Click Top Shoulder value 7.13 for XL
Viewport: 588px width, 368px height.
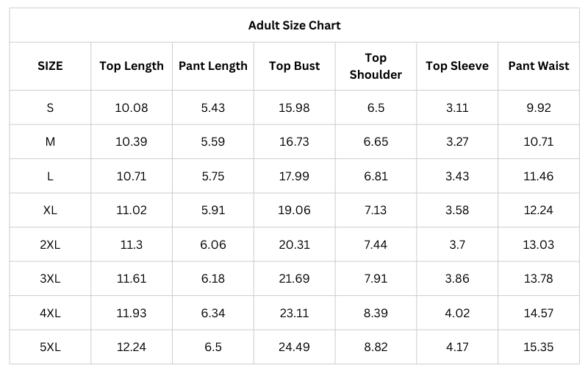pos(376,210)
